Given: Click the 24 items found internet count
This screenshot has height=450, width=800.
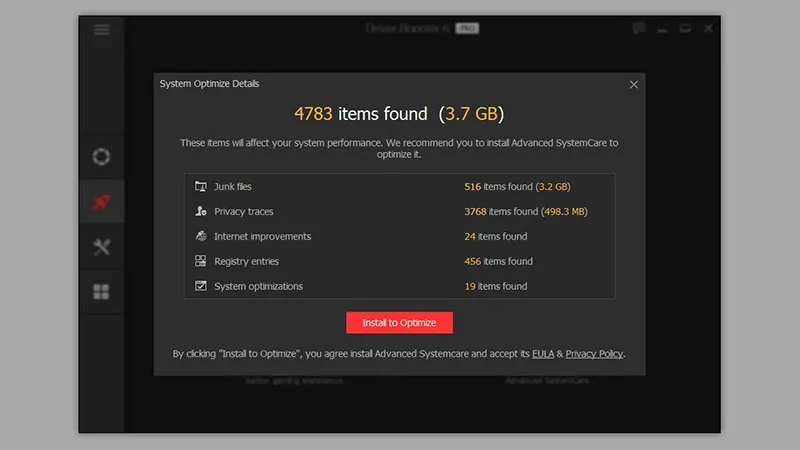Looking at the screenshot, I should [x=495, y=237].
